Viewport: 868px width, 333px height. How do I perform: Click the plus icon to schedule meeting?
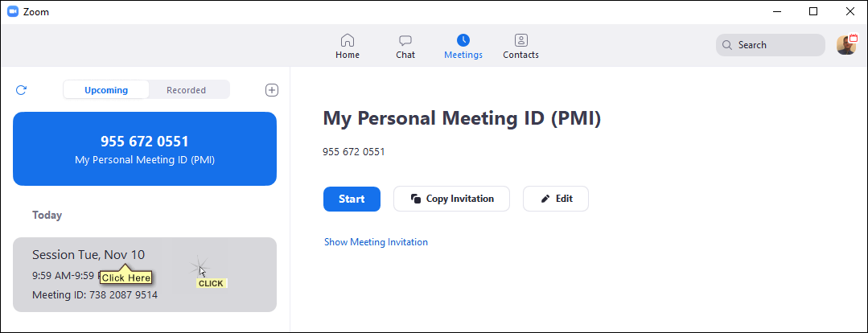pos(272,89)
